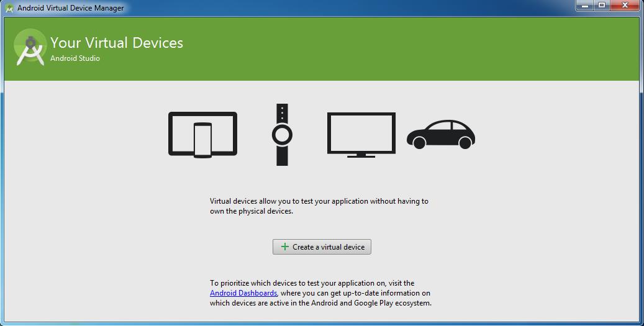The width and height of the screenshot is (644, 326).
Task: Click the Android Studio subtitle in header
Action: click(x=75, y=58)
